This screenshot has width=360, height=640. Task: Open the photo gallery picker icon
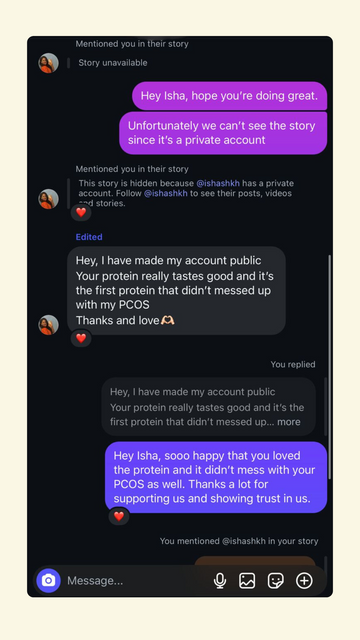tap(247, 580)
